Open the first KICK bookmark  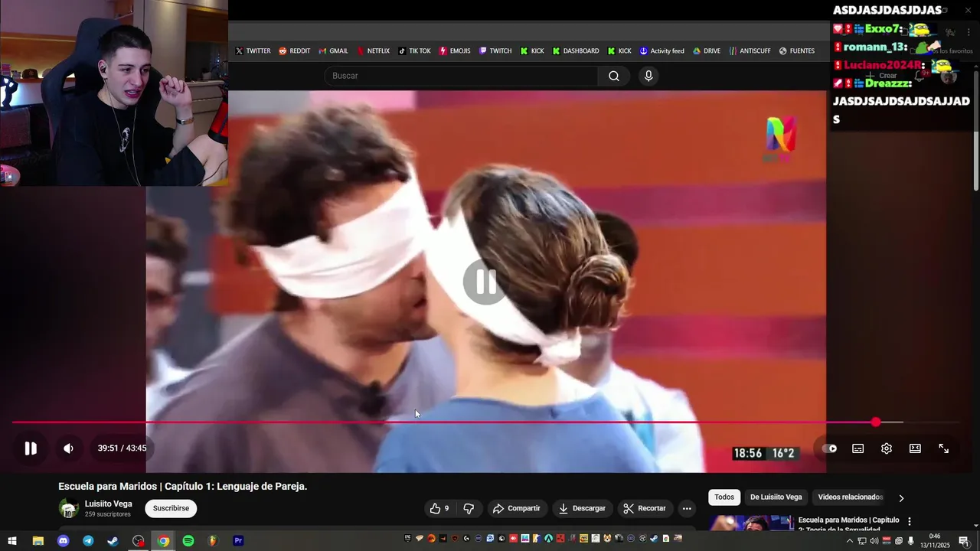(531, 51)
